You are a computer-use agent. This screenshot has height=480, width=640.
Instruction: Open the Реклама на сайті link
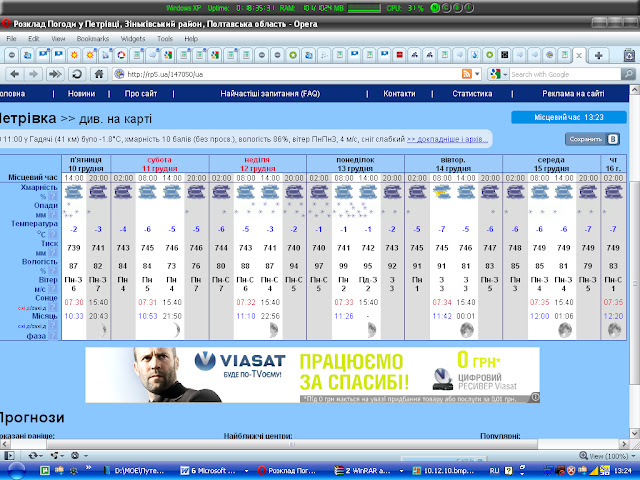(573, 93)
